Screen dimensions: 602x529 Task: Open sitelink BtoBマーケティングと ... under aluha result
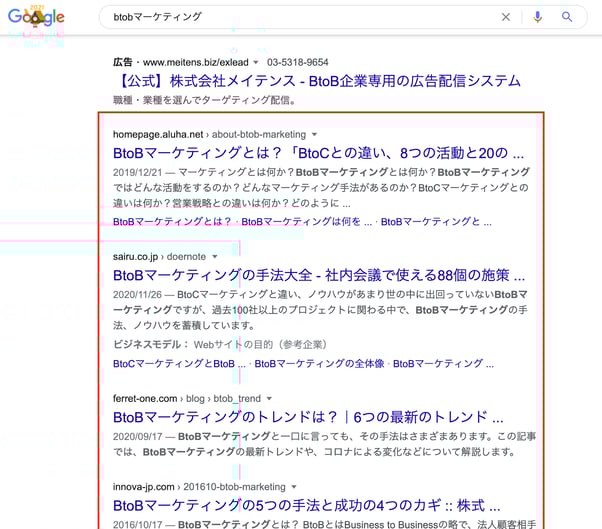pos(436,222)
